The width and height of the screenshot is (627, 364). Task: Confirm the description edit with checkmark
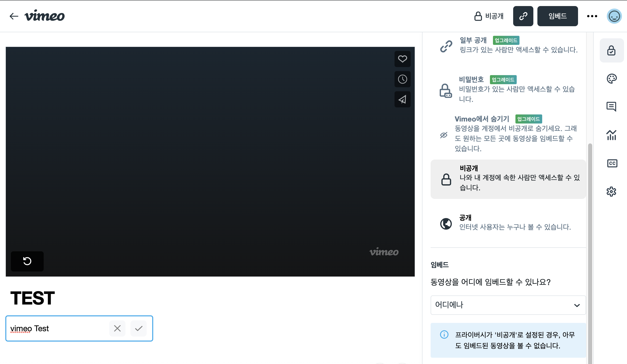point(139,328)
